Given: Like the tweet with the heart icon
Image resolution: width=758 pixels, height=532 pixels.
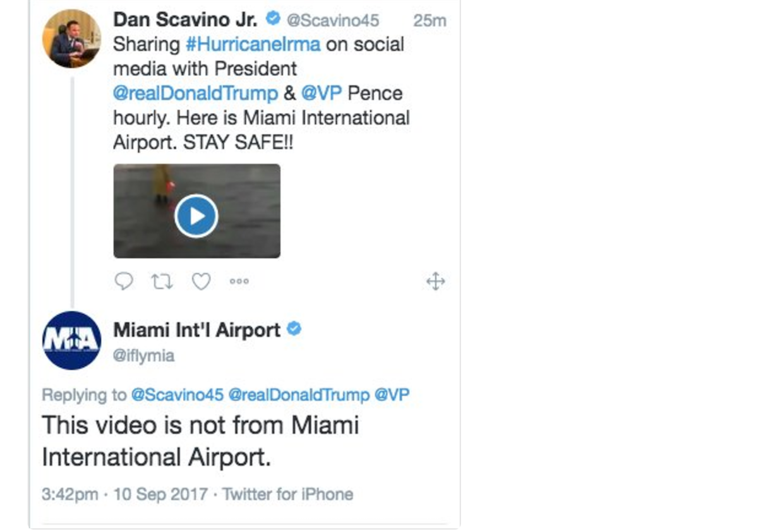Looking at the screenshot, I should point(201,281).
